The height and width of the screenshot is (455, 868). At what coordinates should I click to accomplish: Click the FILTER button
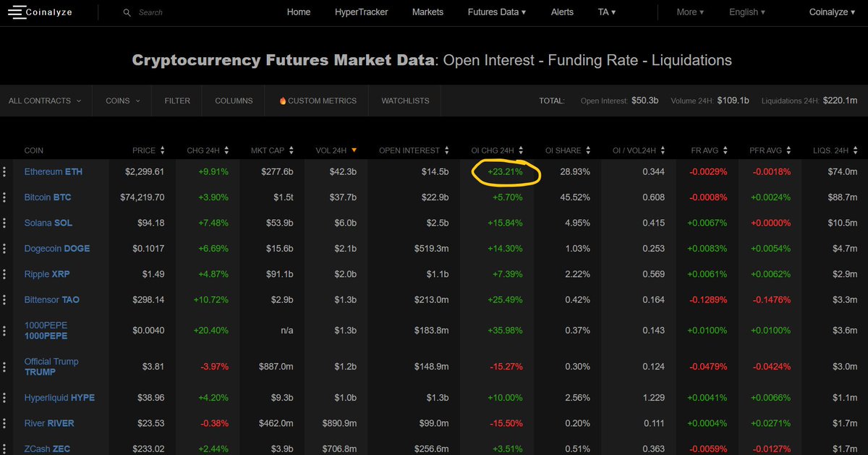click(x=177, y=101)
